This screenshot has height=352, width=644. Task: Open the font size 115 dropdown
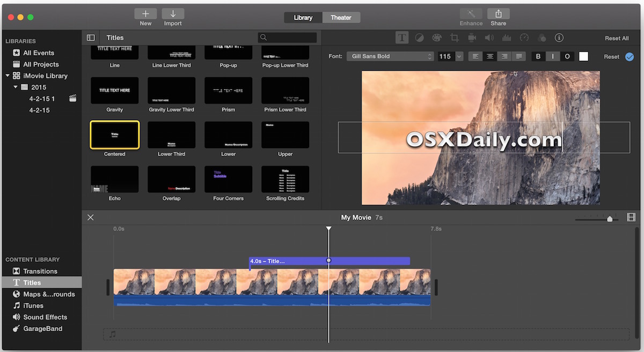(x=450, y=56)
